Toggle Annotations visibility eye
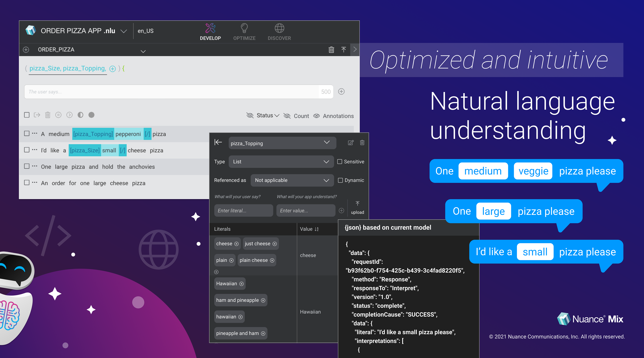 (x=316, y=116)
